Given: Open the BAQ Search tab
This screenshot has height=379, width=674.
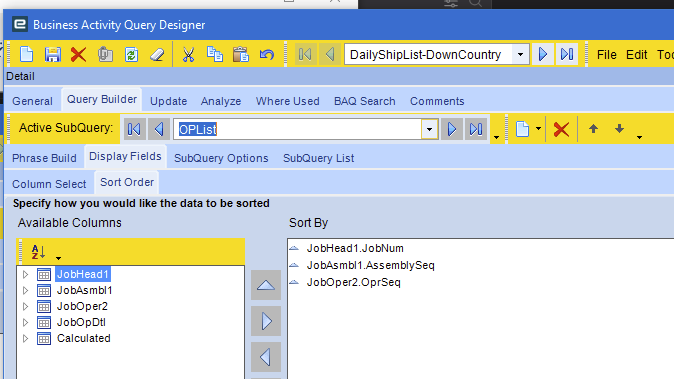Looking at the screenshot, I should pyautogui.click(x=365, y=101).
